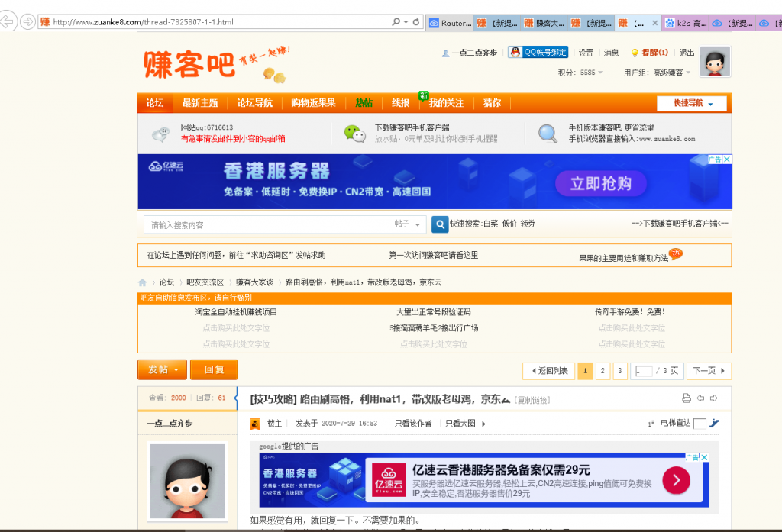Viewport: 782px width, 532px height.
Task: Open 提醒(1) notifications
Action: [x=649, y=53]
